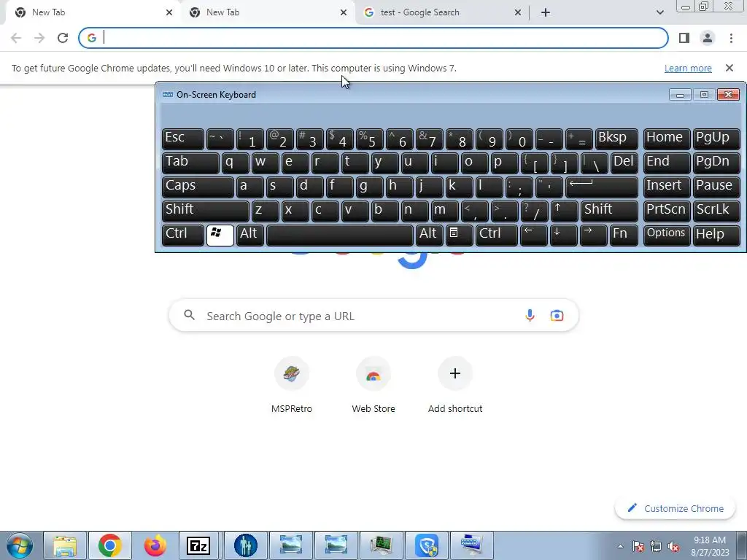The image size is (747, 560).
Task: Go back using the back arrow
Action: [16, 38]
